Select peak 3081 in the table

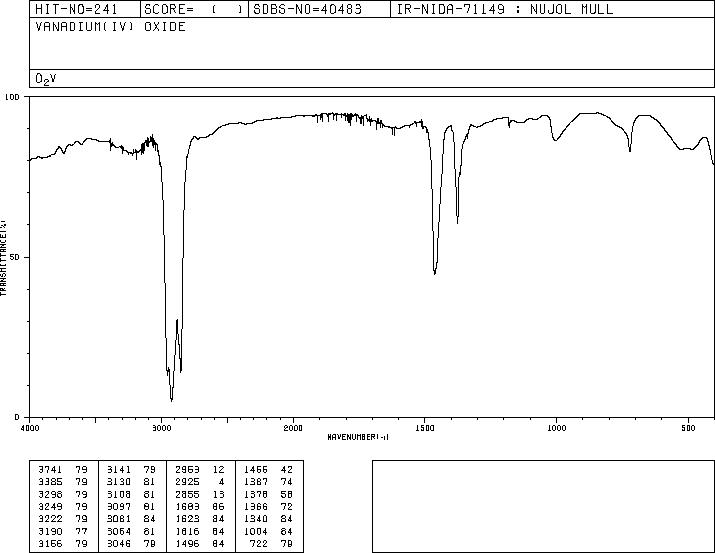119,519
